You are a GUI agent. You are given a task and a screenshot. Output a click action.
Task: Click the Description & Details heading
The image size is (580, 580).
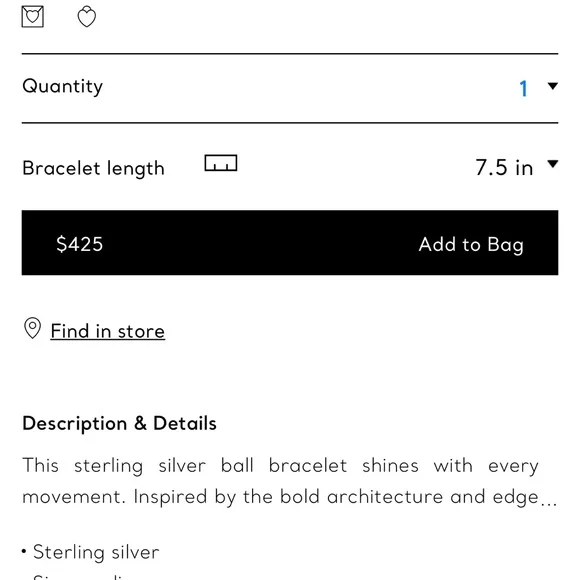point(119,424)
